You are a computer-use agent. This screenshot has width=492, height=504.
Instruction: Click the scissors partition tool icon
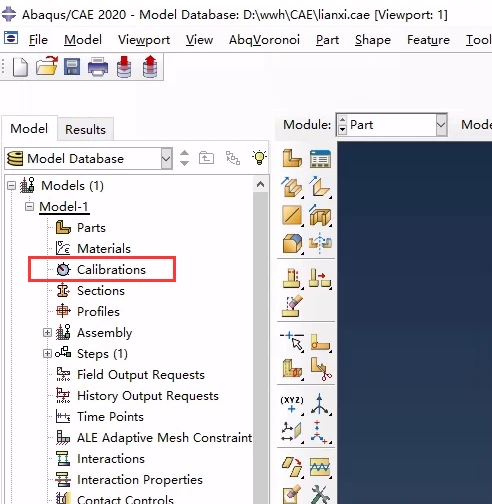pos(321,369)
